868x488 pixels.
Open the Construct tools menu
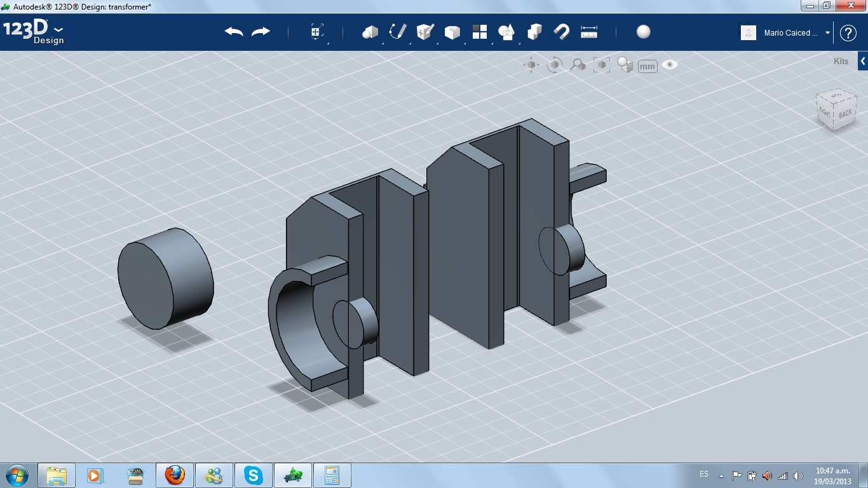coord(424,32)
